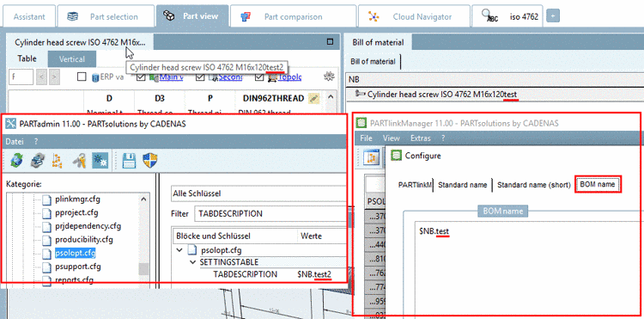This screenshot has width=644, height=319.
Task: Click the up arrow of the part table scrollbar
Action: pyautogui.click(x=331, y=98)
